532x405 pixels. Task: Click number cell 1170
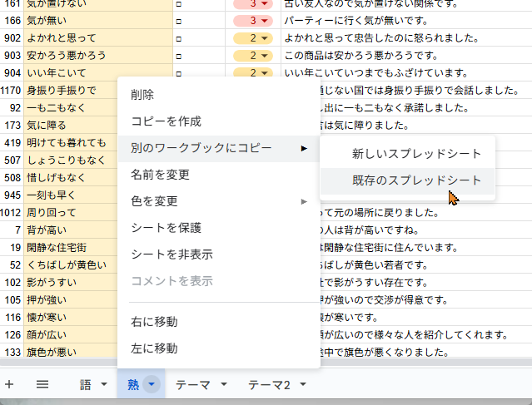(x=12, y=91)
